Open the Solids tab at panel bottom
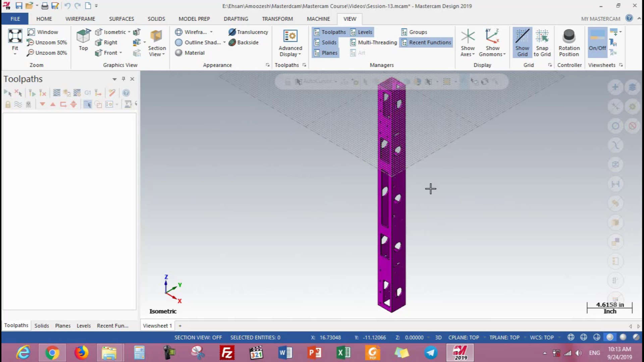Image resolution: width=644 pixels, height=362 pixels. click(x=42, y=326)
